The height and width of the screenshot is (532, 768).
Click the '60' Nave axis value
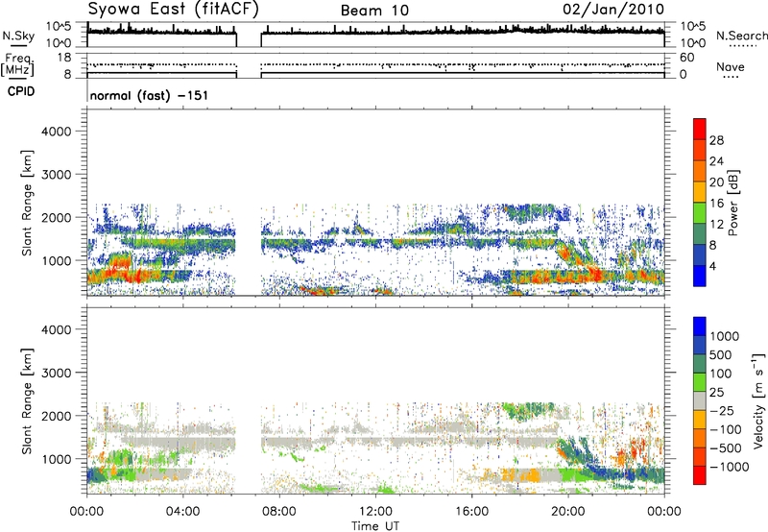(x=686, y=58)
